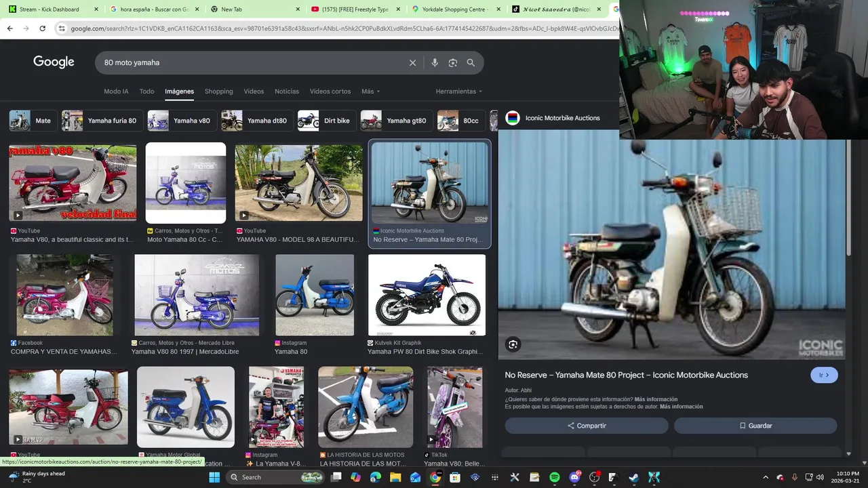Open the Rainy days ahead weather widget
Image resolution: width=868 pixels, height=488 pixels.
pyautogui.click(x=37, y=477)
